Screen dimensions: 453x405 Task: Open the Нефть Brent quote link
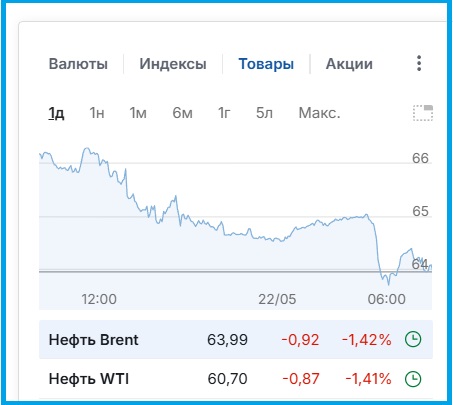(93, 340)
